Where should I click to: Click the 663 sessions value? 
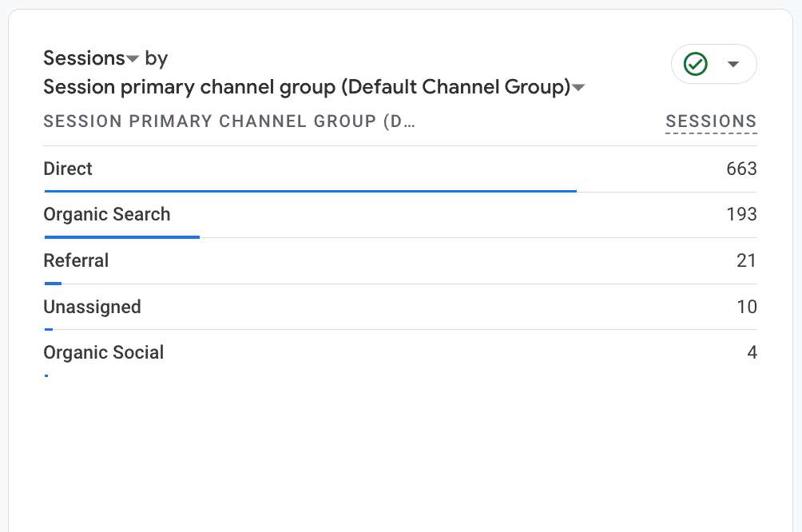pos(741,169)
